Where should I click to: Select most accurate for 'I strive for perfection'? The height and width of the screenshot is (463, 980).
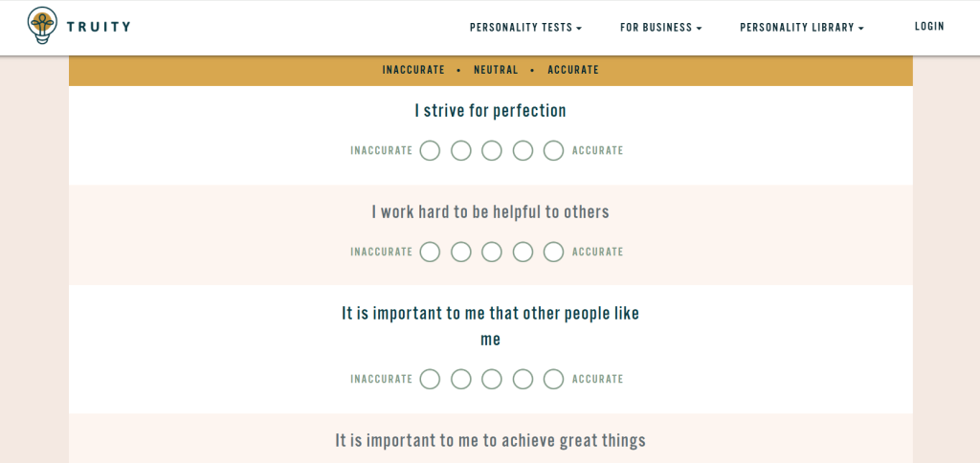553,151
